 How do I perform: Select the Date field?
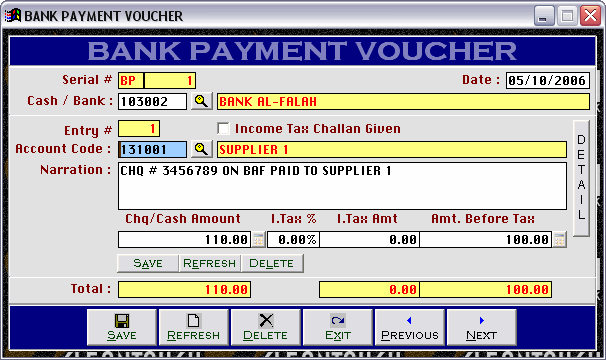[x=548, y=80]
